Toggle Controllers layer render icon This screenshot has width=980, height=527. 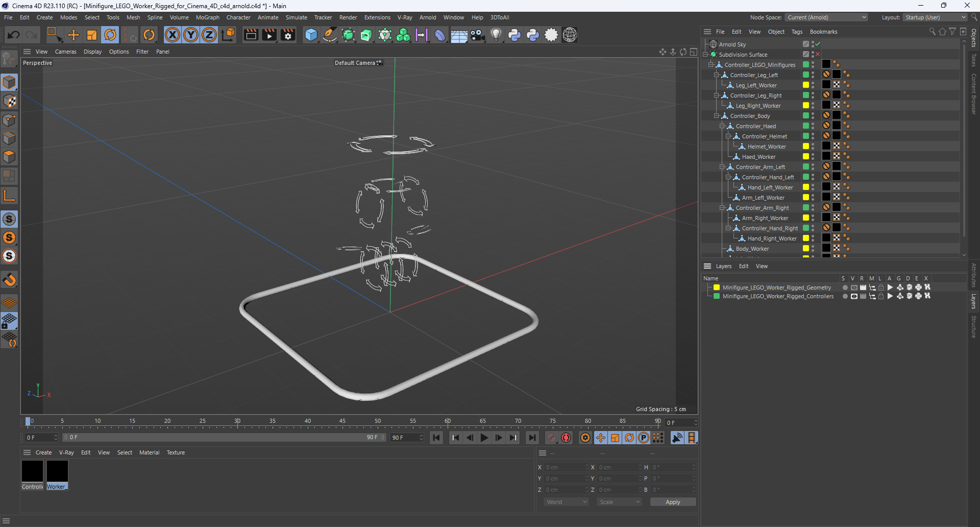click(x=863, y=296)
